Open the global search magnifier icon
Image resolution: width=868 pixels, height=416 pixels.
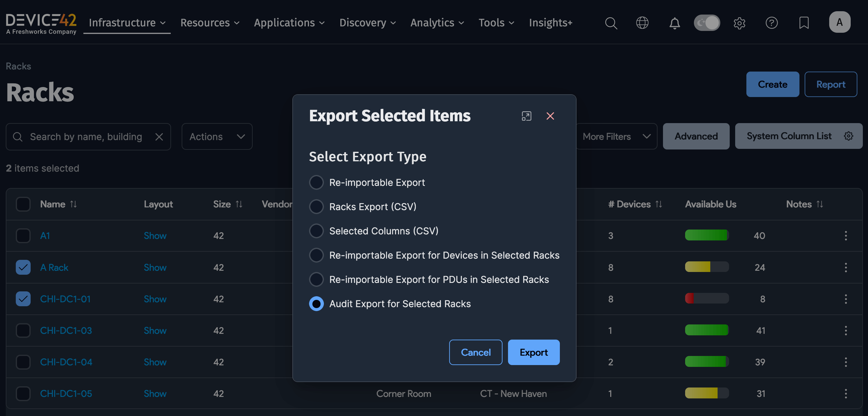[x=611, y=23]
